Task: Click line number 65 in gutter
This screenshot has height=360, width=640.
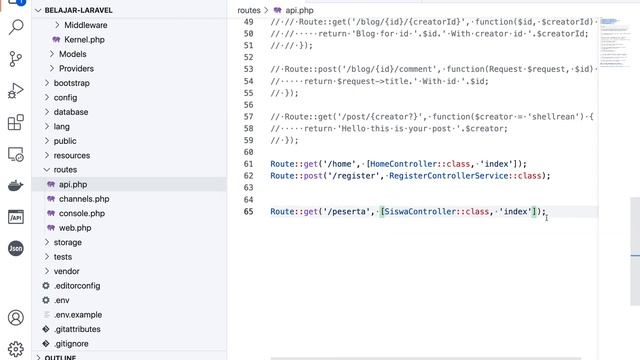Action: pos(249,211)
